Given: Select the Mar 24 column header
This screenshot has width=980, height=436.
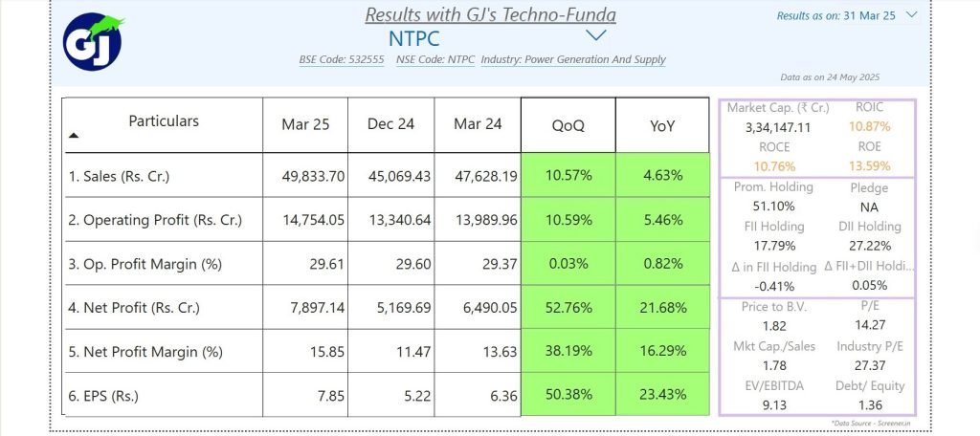Looking at the screenshot, I should coord(478,125).
